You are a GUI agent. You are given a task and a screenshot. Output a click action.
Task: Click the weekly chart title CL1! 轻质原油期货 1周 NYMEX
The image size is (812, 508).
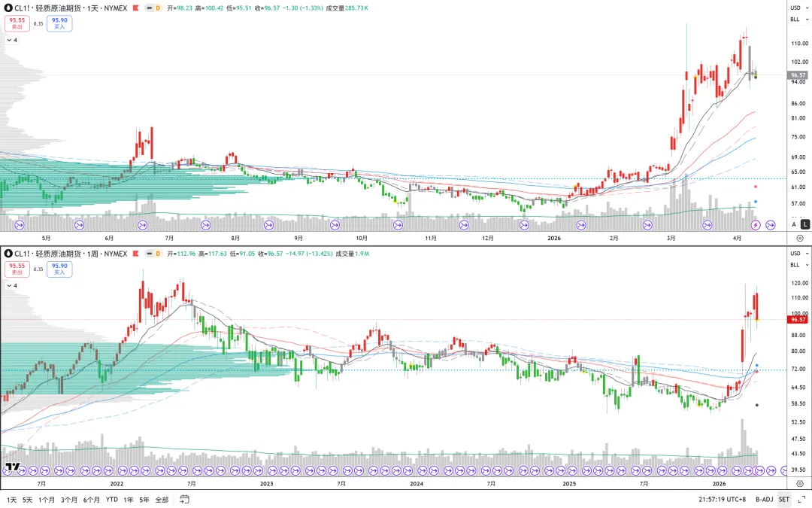click(x=71, y=254)
